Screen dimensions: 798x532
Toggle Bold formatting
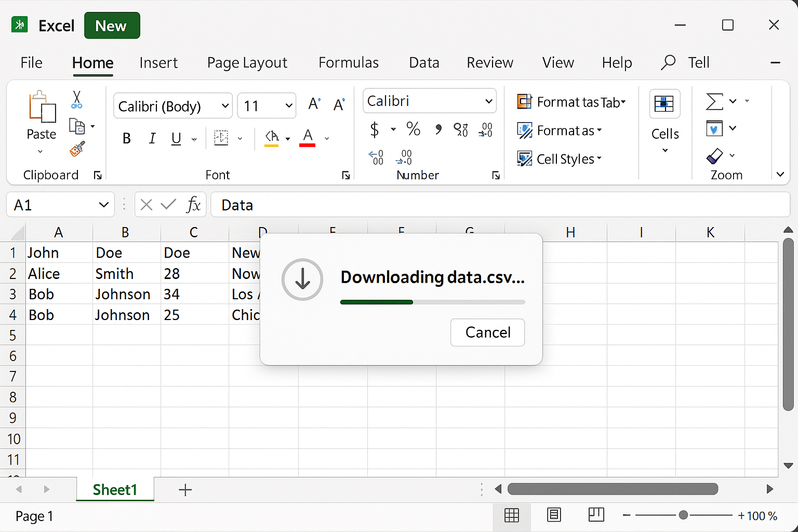click(x=127, y=138)
